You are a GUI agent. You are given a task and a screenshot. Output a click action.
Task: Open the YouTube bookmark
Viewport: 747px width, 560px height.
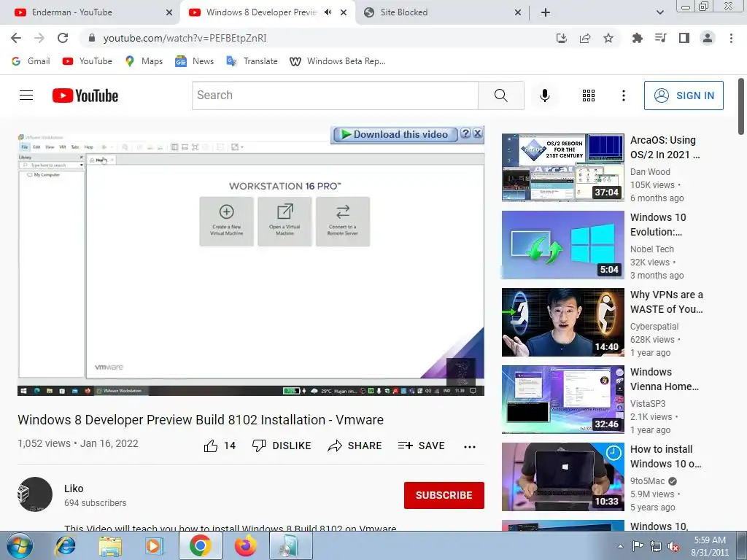coord(88,61)
